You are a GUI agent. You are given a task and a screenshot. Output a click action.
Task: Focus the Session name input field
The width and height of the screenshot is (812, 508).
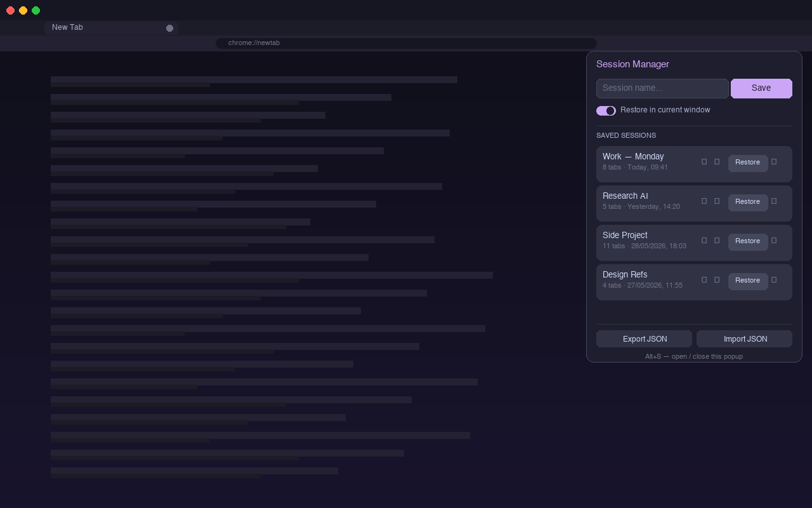tap(662, 88)
